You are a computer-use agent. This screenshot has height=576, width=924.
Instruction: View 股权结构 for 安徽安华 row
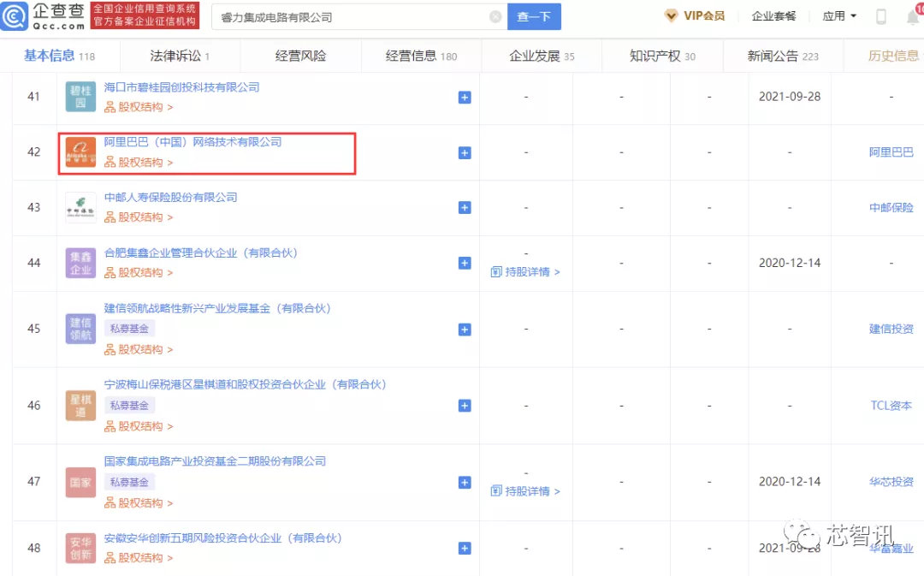click(x=139, y=558)
